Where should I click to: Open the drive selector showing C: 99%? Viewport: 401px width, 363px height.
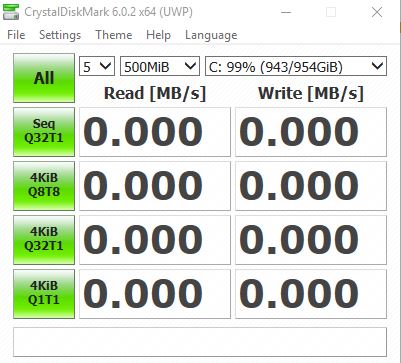296,66
